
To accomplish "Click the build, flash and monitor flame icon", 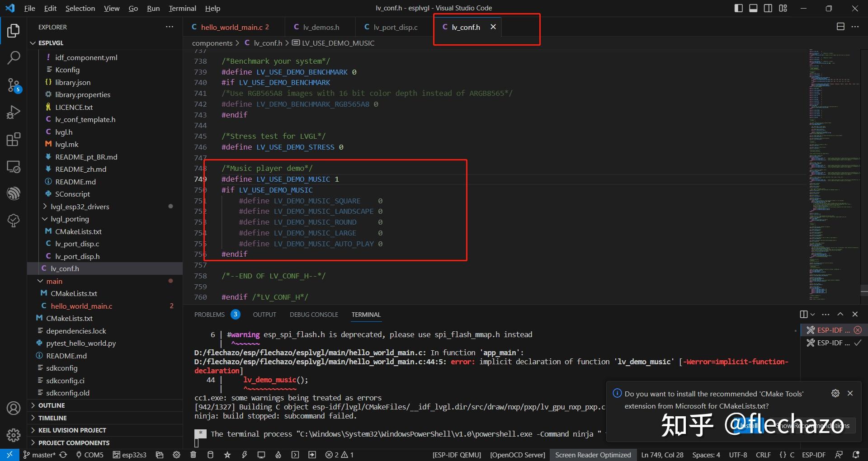I will pos(278,455).
